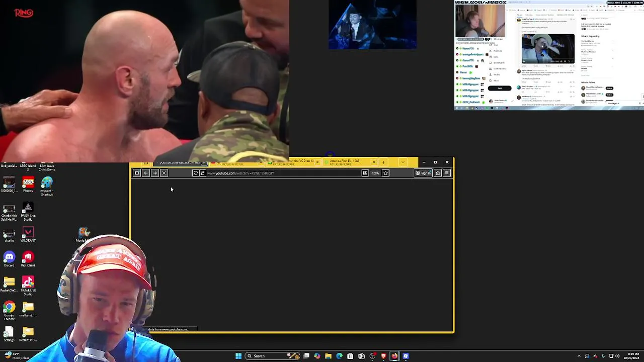Open the picture-in-picture icon in address bar
Screen dimensions: 644x362
click(365, 173)
